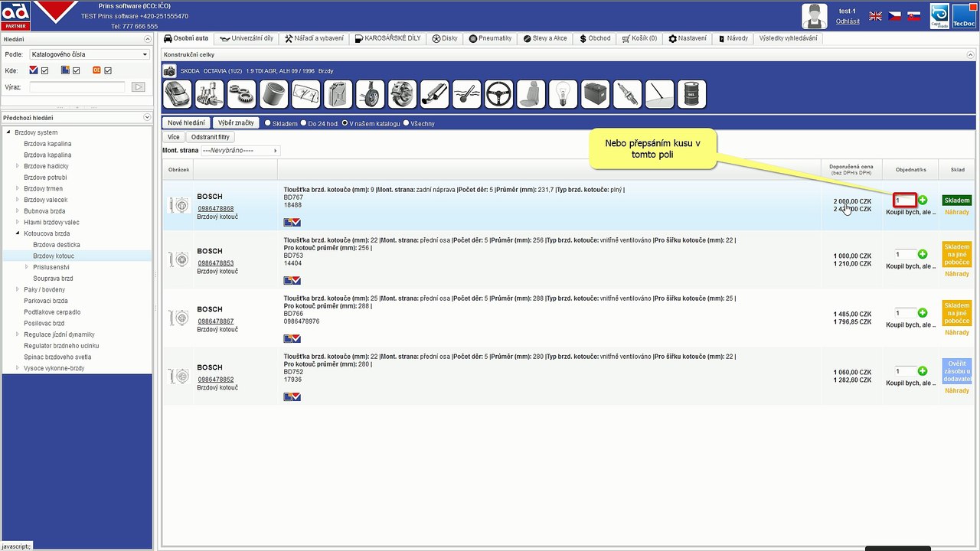This screenshot has width=980, height=551.
Task: Collapse the Kotoucova brzda tree node
Action: 18,233
